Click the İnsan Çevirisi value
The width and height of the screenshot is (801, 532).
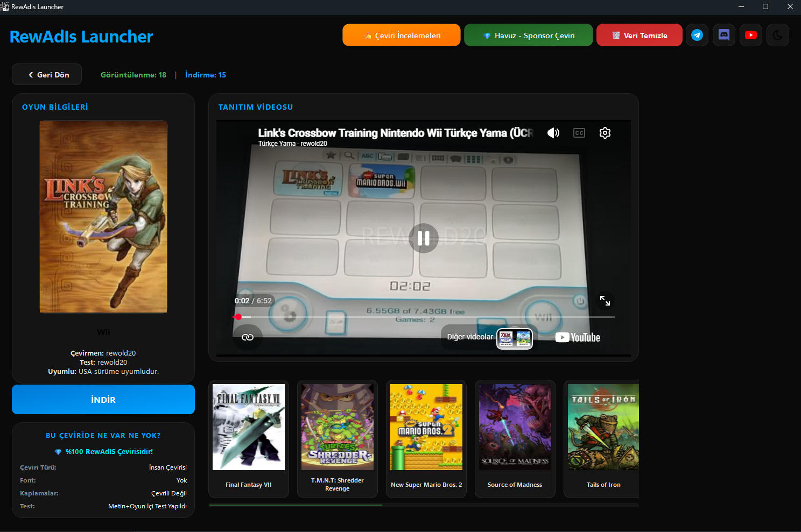(168, 467)
